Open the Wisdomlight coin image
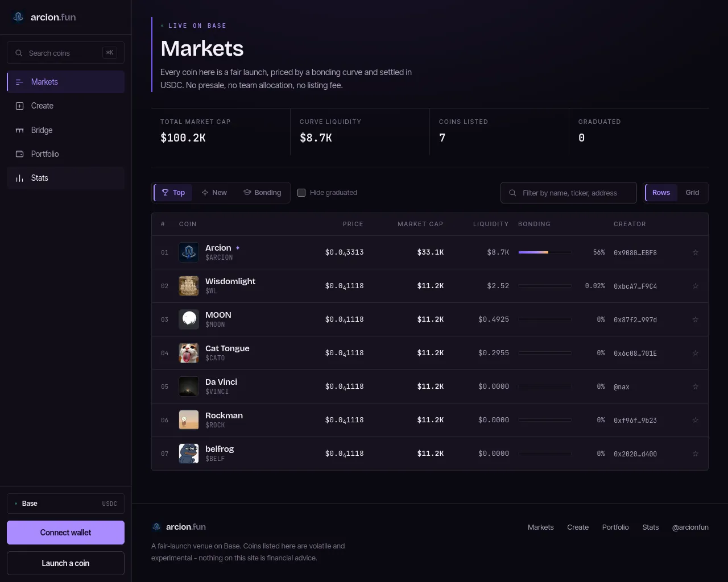This screenshot has height=582, width=728. point(189,286)
